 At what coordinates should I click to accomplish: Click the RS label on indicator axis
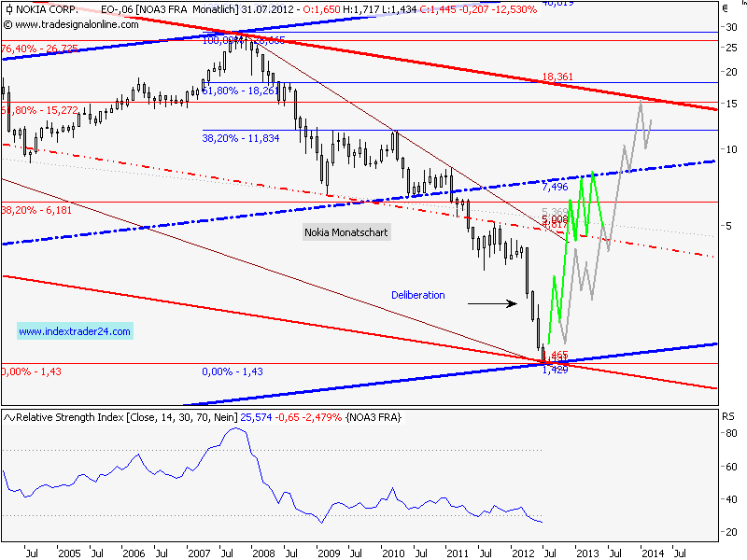(728, 416)
